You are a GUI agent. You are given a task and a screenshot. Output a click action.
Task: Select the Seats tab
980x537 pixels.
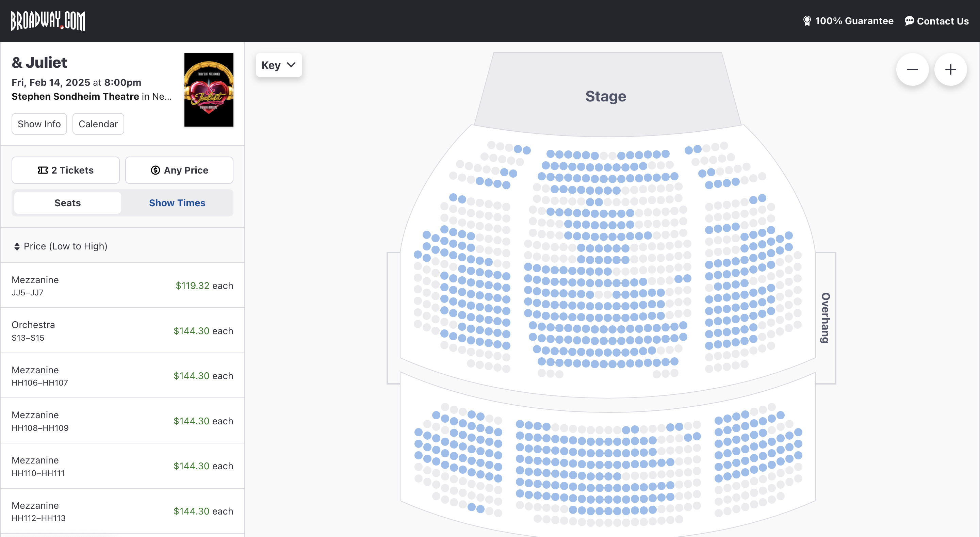pyautogui.click(x=68, y=203)
